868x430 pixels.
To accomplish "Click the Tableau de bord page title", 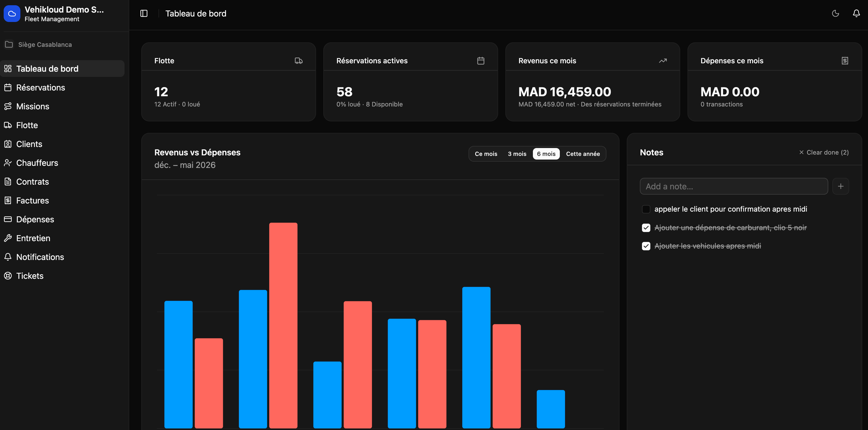I will point(196,14).
